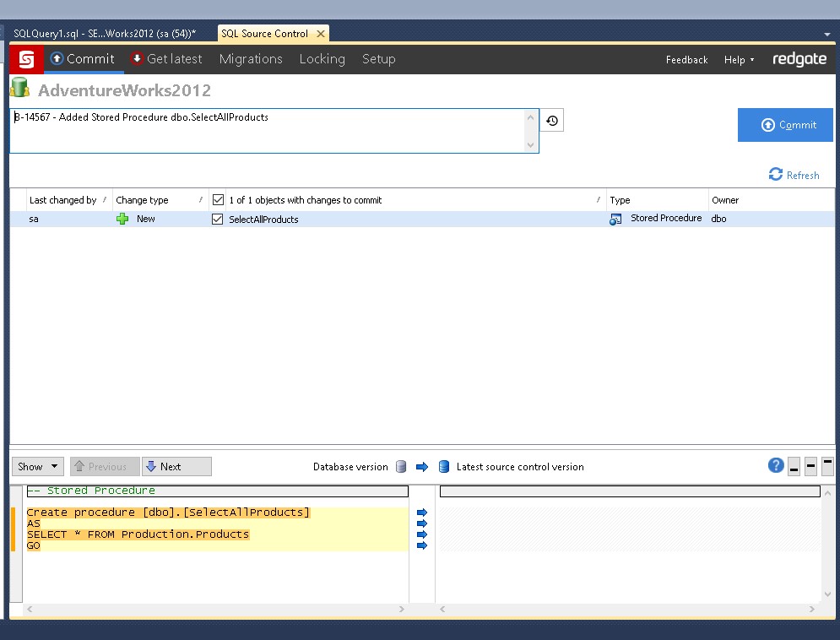
Task: Set comparison pane to middle size icon
Action: (811, 466)
